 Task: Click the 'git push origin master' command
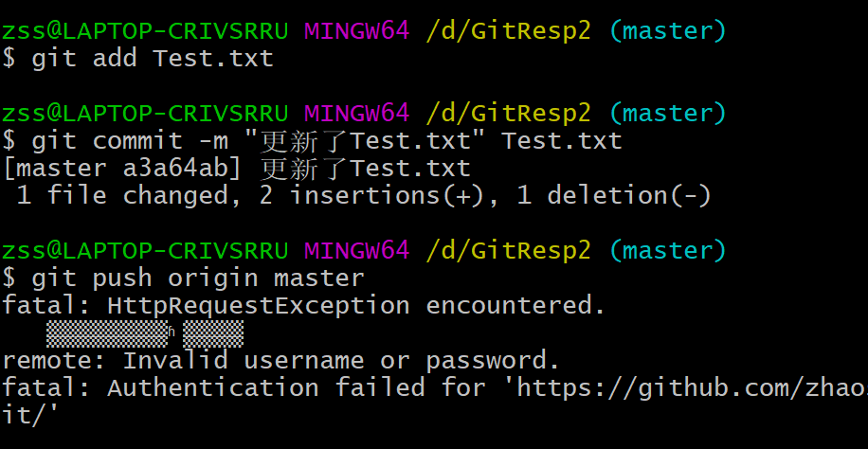[x=198, y=278]
